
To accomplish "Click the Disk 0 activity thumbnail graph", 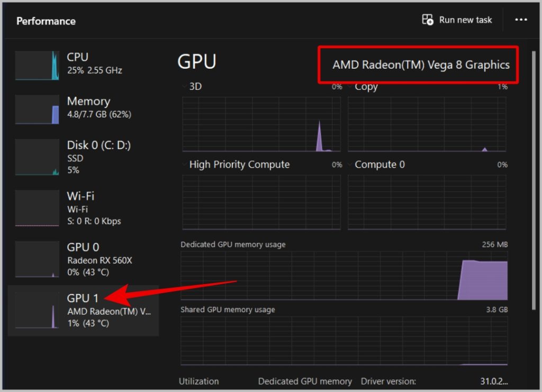I will point(37,157).
